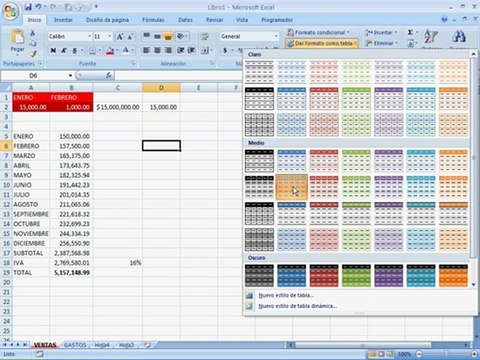The height and width of the screenshot is (360, 480).
Task: Decrease font size with small A icon
Action: click(x=130, y=37)
